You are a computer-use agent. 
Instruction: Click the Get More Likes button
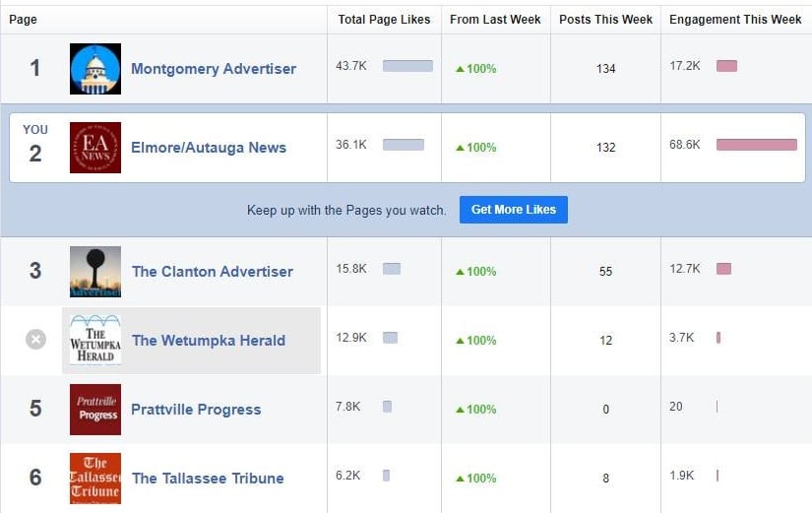click(x=513, y=210)
